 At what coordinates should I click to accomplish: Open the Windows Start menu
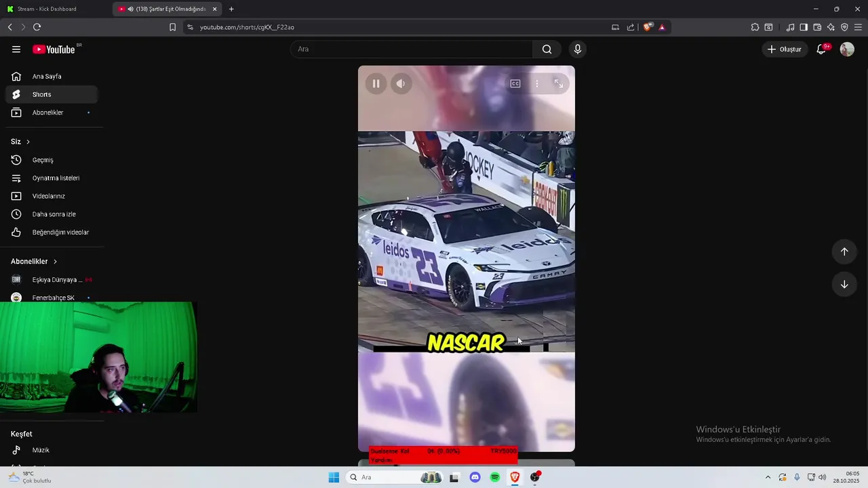pyautogui.click(x=334, y=477)
